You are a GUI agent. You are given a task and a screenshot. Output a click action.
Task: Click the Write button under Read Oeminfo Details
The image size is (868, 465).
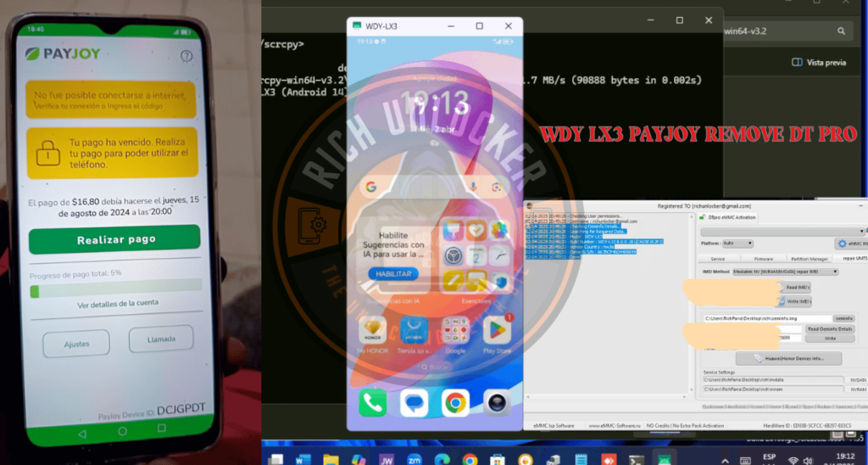[x=830, y=338]
